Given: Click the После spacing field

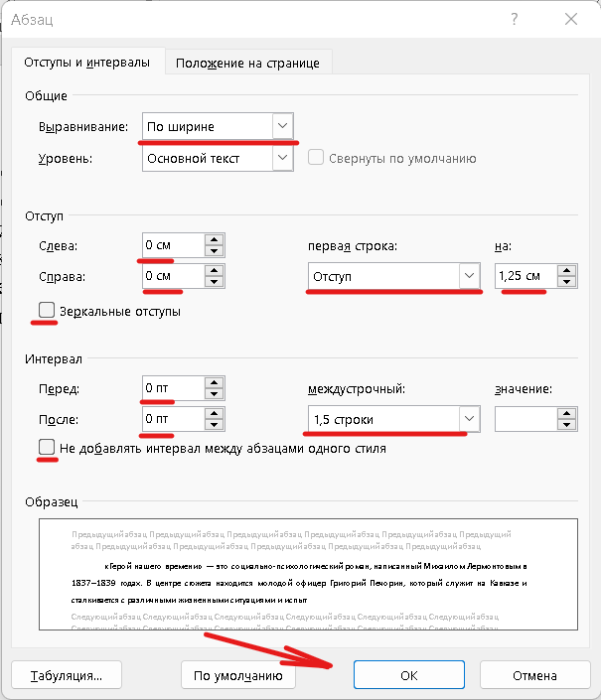Looking at the screenshot, I should (173, 419).
